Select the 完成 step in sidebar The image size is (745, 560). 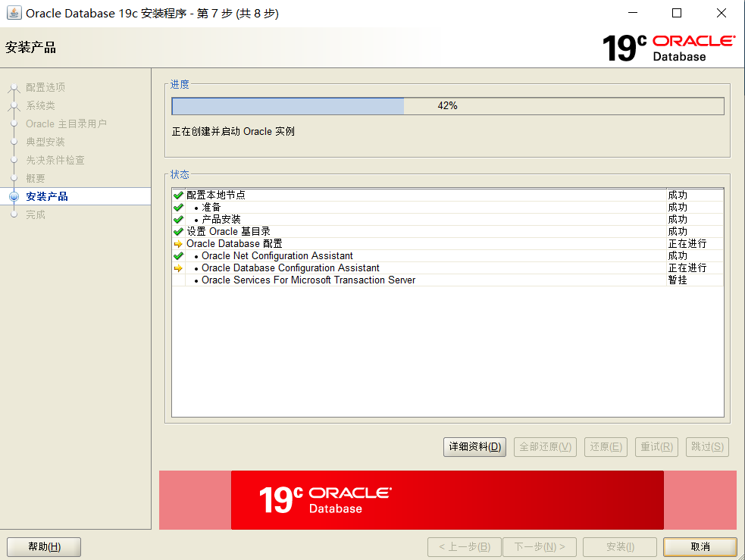(x=35, y=214)
